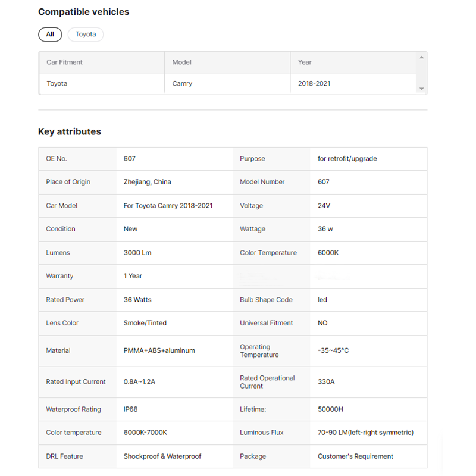This screenshot has height=476, width=476.
Task: Select the All vehicles filter pill
Action: point(50,35)
